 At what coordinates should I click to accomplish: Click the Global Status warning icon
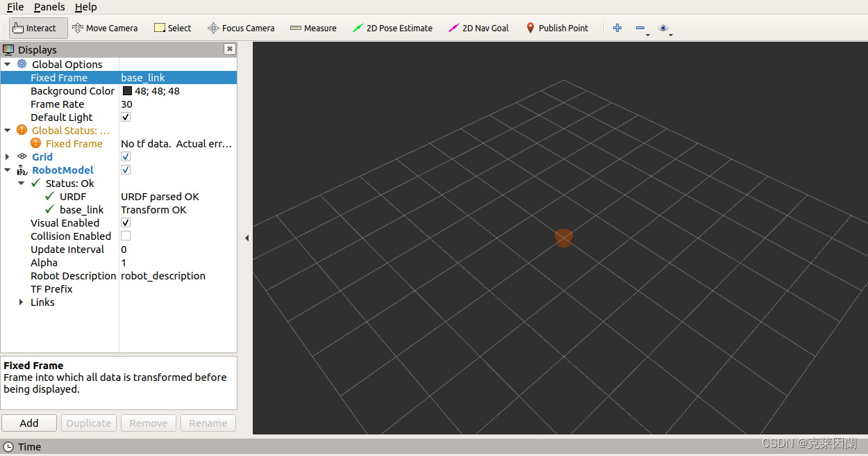click(22, 130)
